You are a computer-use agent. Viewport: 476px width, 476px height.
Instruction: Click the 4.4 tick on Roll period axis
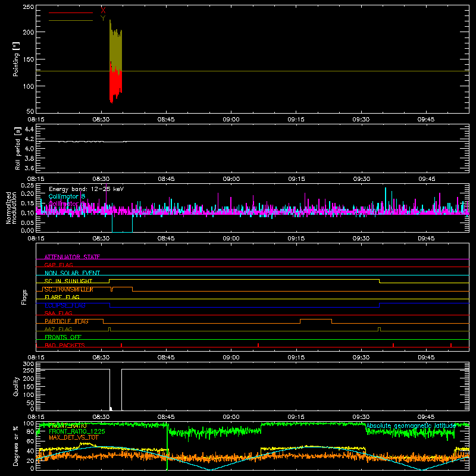click(x=29, y=129)
